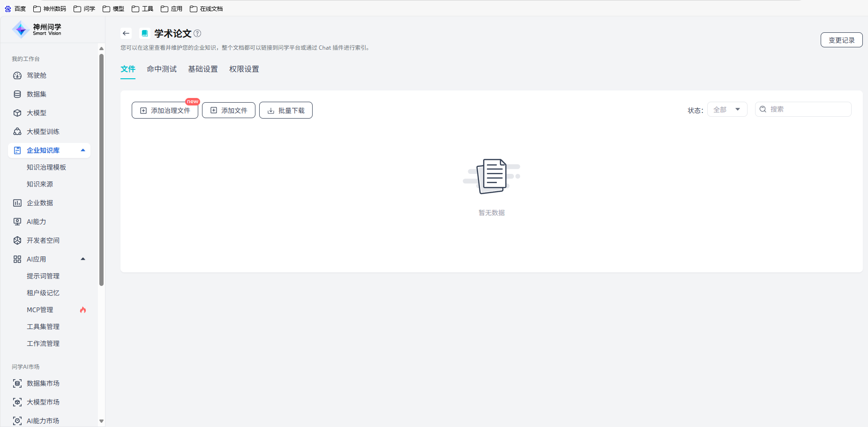Image resolution: width=868 pixels, height=427 pixels.
Task: Click the back arrow beside 学术论文
Action: [126, 33]
